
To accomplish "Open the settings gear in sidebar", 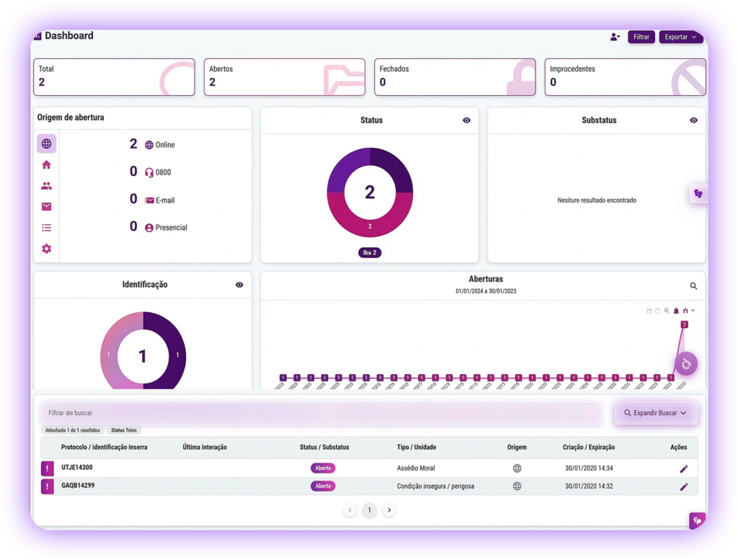I will (46, 249).
